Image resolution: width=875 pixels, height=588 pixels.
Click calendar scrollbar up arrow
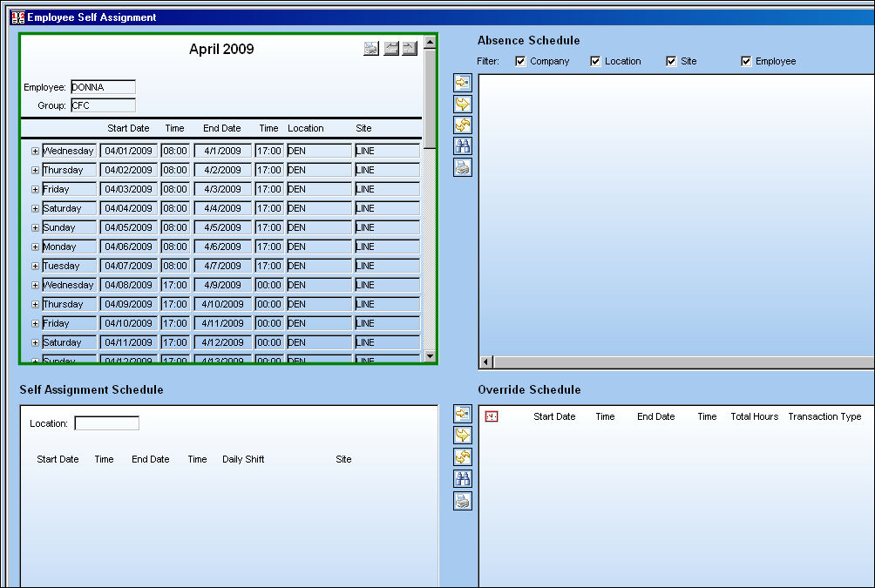430,43
